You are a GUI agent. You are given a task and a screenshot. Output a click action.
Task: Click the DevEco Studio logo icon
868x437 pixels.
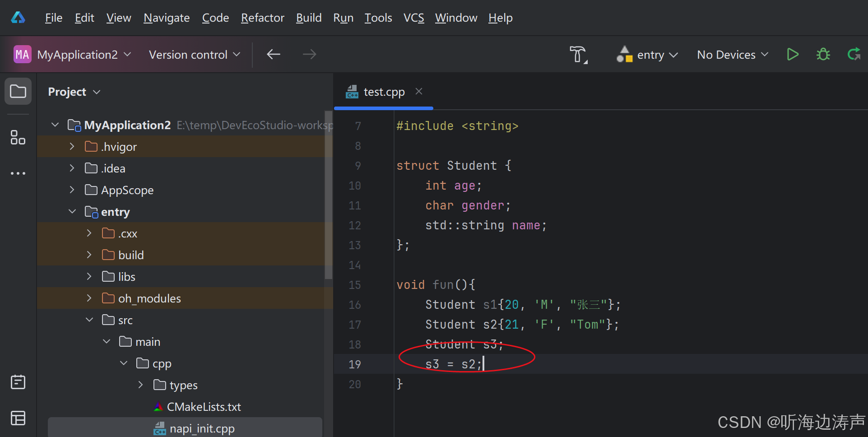coord(18,18)
